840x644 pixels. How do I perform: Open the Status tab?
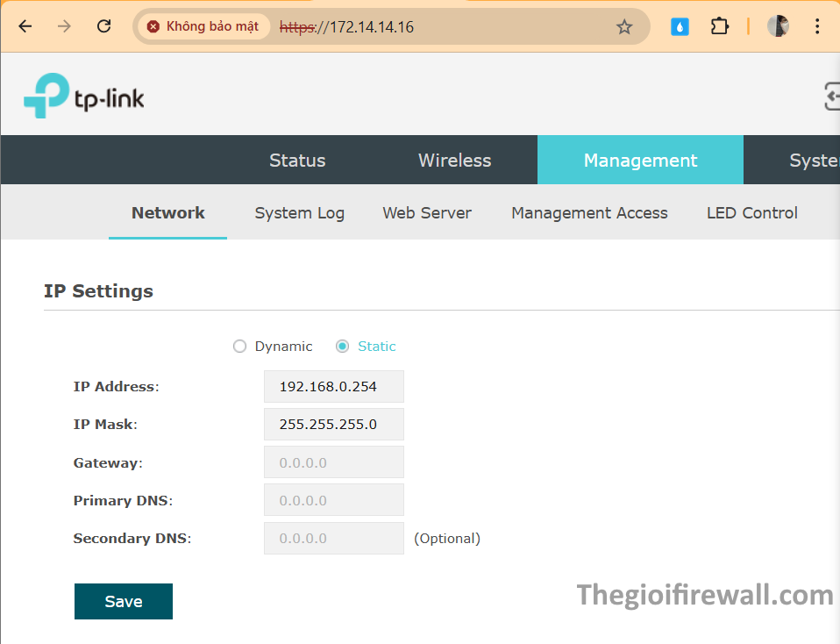coord(297,161)
